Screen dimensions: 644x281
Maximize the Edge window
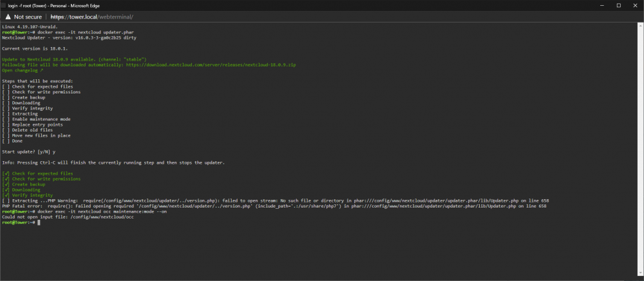[x=618, y=5]
